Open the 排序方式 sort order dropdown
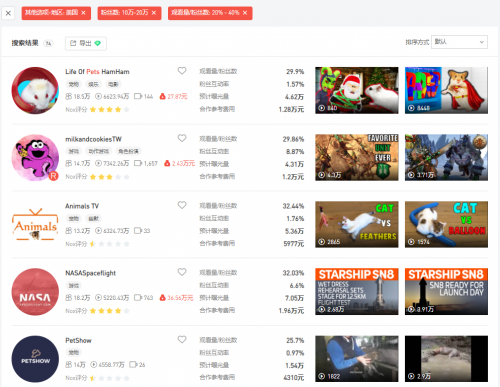 (459, 42)
